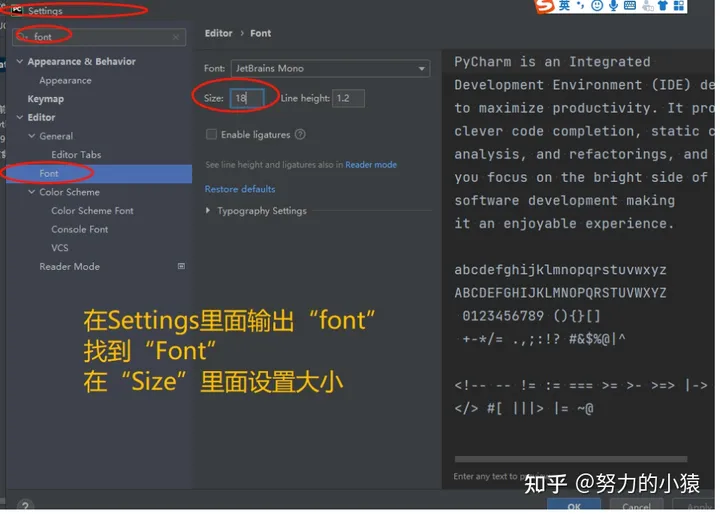
Task: Collapse the General tree node
Action: pyautogui.click(x=32, y=136)
